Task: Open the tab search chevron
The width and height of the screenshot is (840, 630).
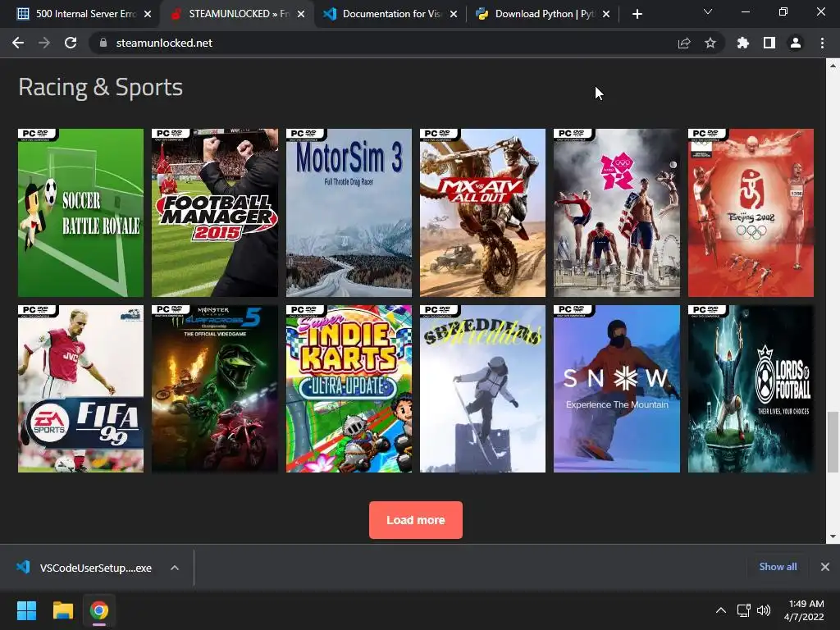Action: click(708, 11)
